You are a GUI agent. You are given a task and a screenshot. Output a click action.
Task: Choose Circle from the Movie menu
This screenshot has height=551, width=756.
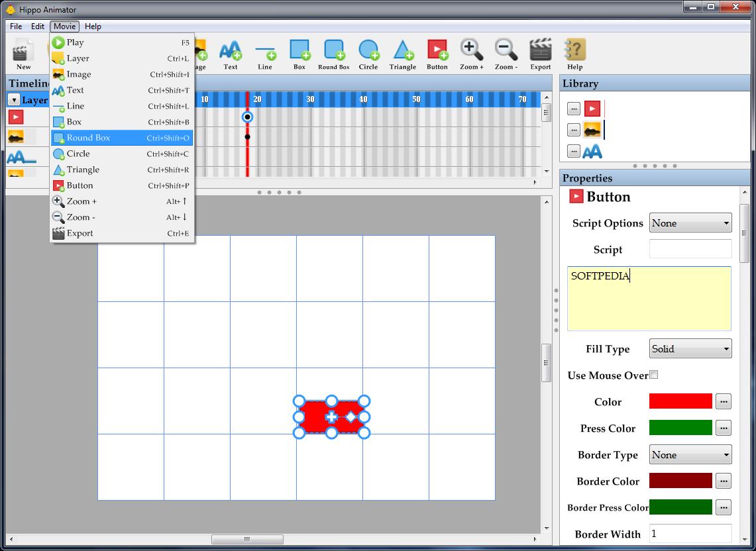(x=122, y=154)
